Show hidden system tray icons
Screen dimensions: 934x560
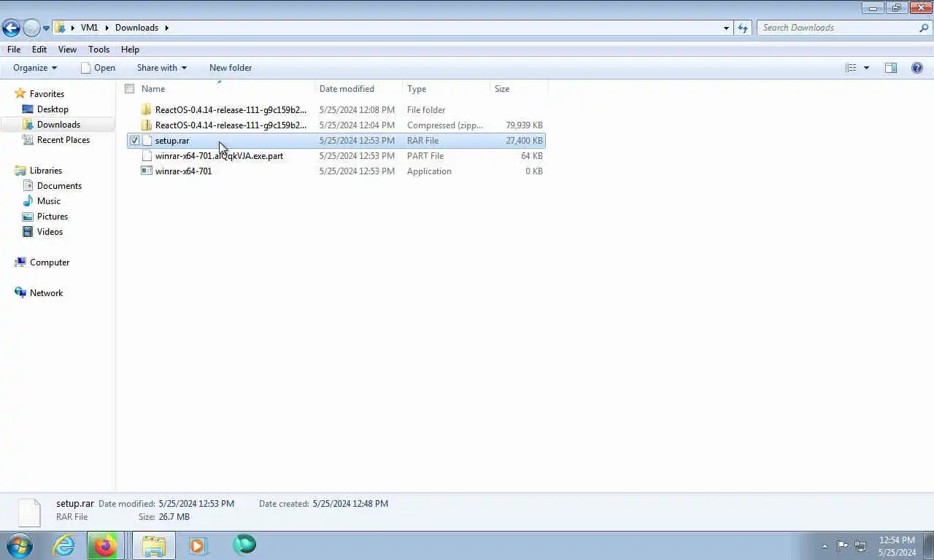pyautogui.click(x=825, y=546)
